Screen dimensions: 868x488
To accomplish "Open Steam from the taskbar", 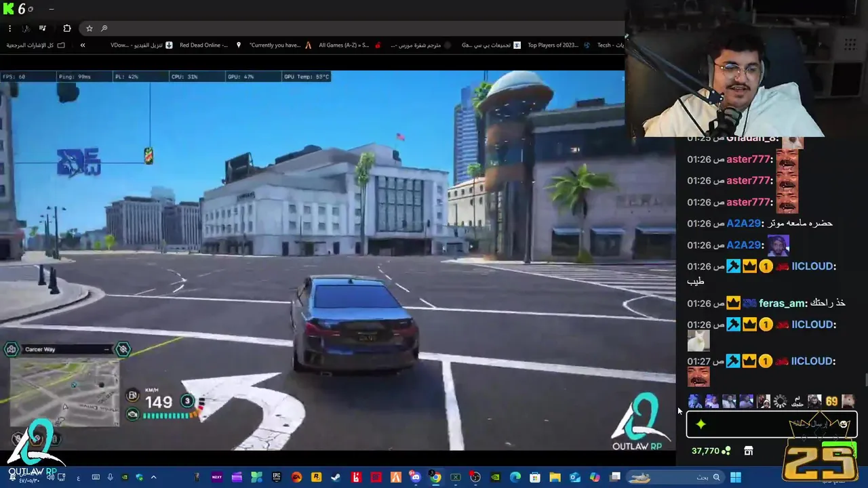I will (x=336, y=477).
